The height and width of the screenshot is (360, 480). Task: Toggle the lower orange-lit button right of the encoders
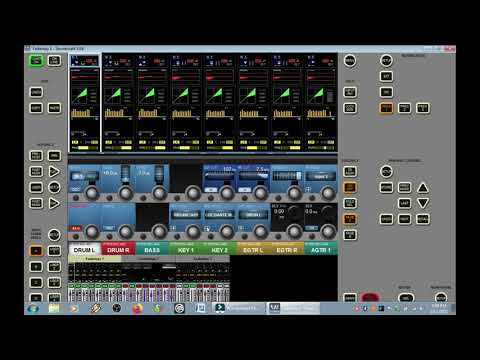[350, 219]
